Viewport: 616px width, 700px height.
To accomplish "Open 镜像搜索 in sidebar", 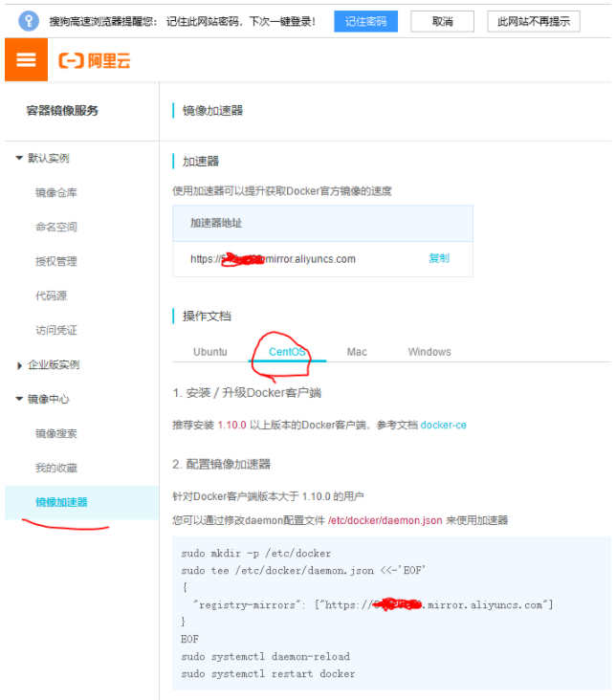I will (x=56, y=433).
